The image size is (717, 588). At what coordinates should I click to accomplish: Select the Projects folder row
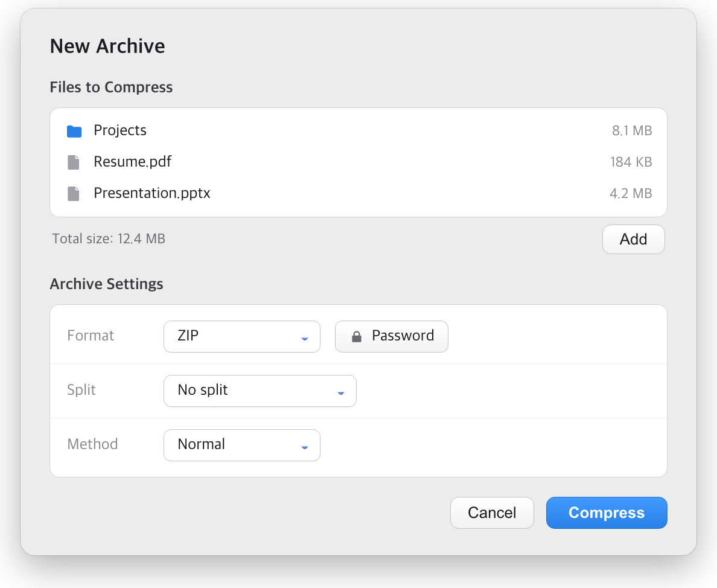pos(358,131)
